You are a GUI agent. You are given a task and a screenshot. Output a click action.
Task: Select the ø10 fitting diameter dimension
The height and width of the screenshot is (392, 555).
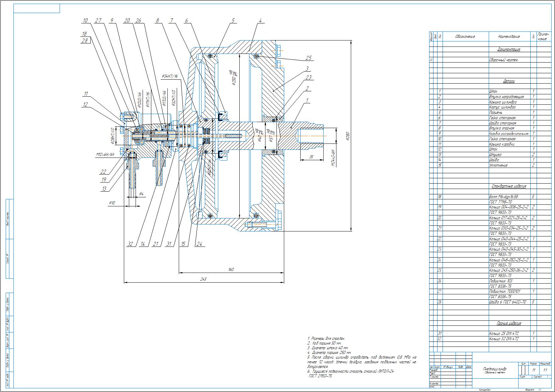point(112,203)
